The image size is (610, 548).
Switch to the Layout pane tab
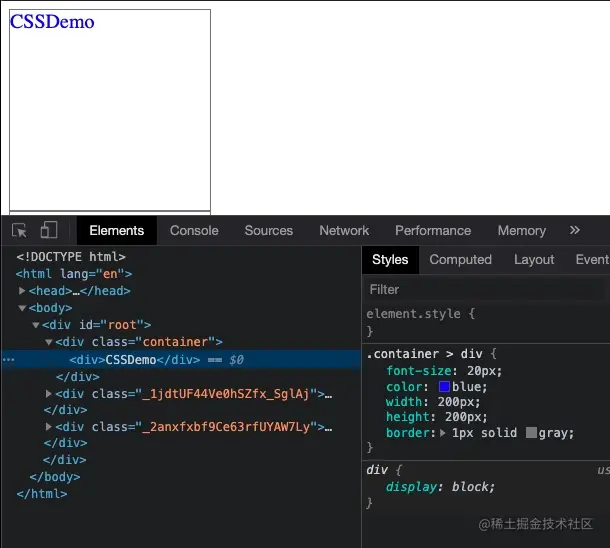pyautogui.click(x=534, y=259)
